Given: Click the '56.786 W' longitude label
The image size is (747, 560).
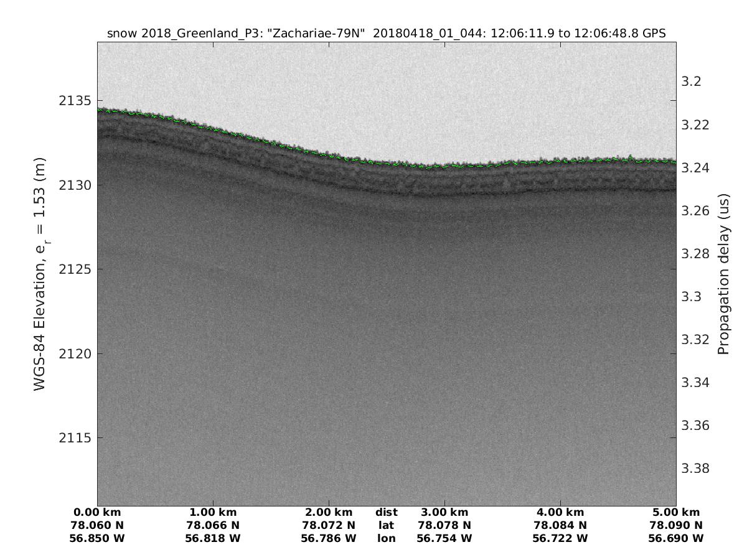Looking at the screenshot, I should point(329,538).
